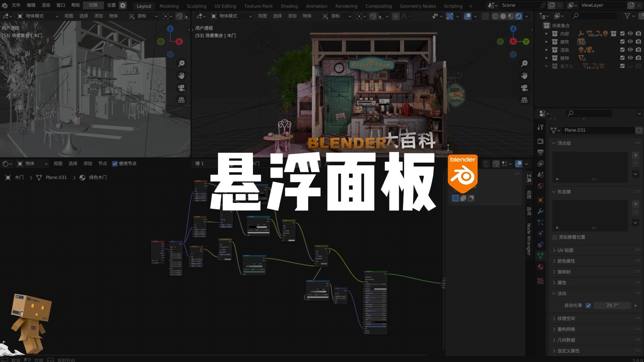The width and height of the screenshot is (644, 362).
Task: Toggle camera view in left viewport
Action: 181,88
